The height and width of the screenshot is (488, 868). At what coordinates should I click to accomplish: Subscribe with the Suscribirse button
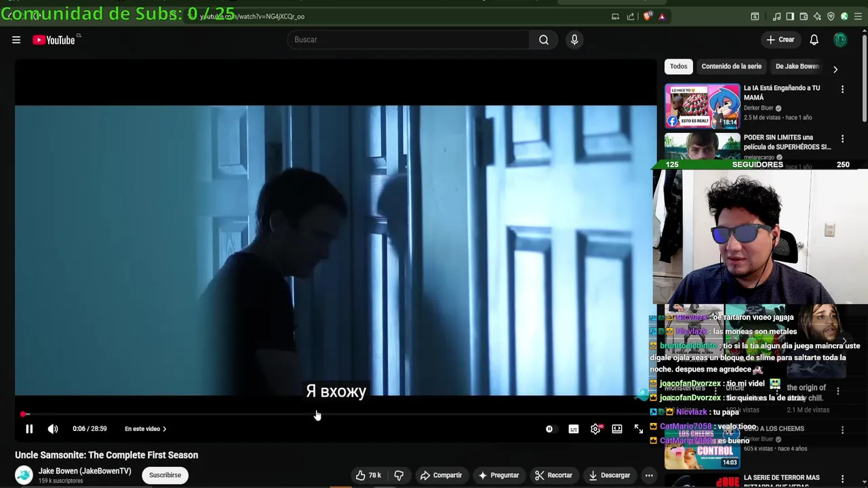click(x=165, y=475)
